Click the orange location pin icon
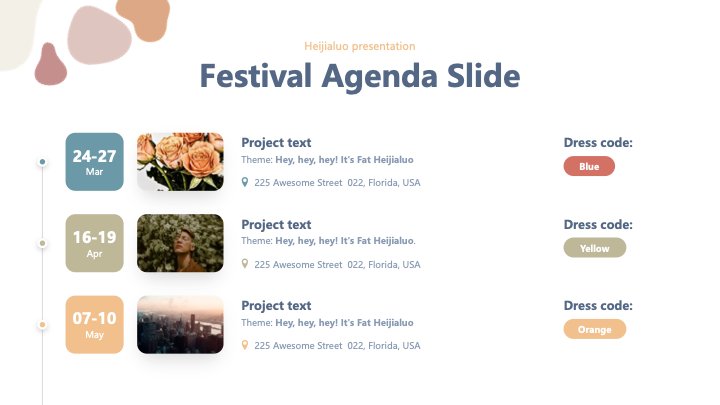The image size is (720, 405). point(245,345)
